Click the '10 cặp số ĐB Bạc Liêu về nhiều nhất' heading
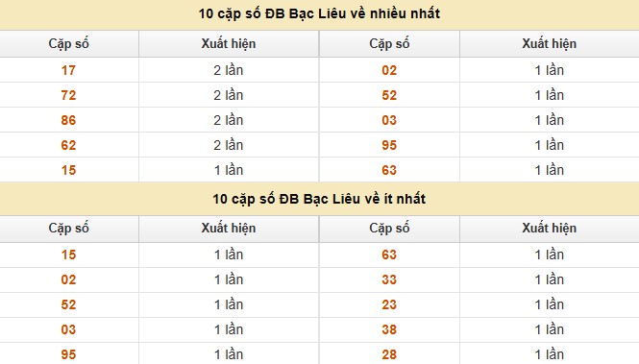This screenshot has width=639, height=364. click(319, 13)
